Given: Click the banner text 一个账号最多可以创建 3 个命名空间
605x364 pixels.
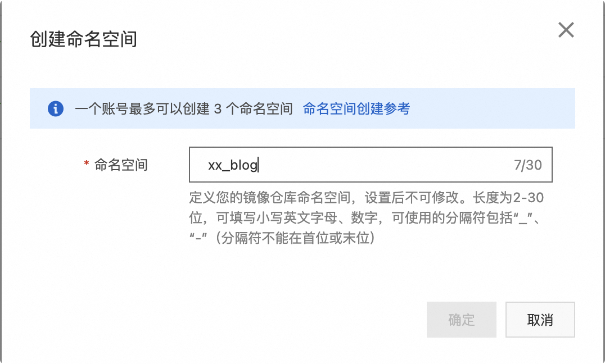Looking at the screenshot, I should [184, 108].
